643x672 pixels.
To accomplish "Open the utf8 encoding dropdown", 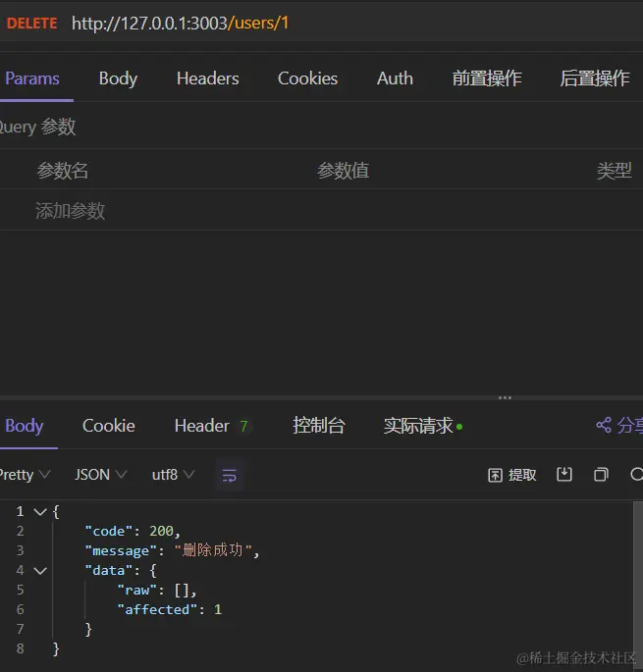I will click(174, 475).
